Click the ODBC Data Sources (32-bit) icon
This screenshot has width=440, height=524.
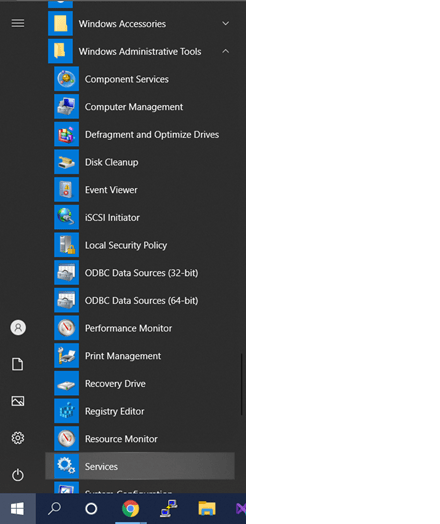coord(66,273)
